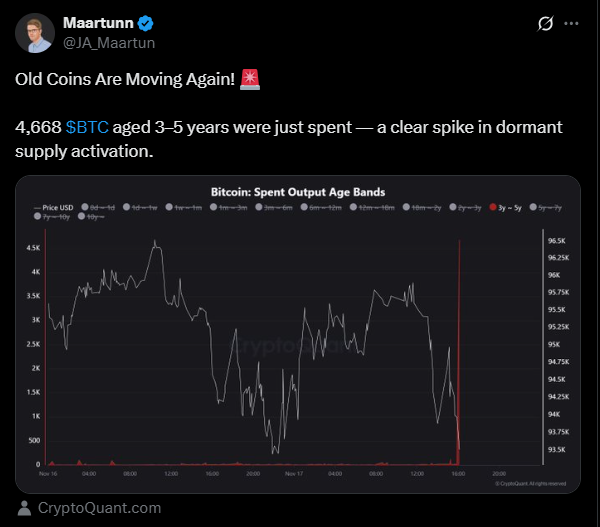Toggle the 3y ~ 5y legend series
The width and height of the screenshot is (600, 527).
click(x=510, y=207)
